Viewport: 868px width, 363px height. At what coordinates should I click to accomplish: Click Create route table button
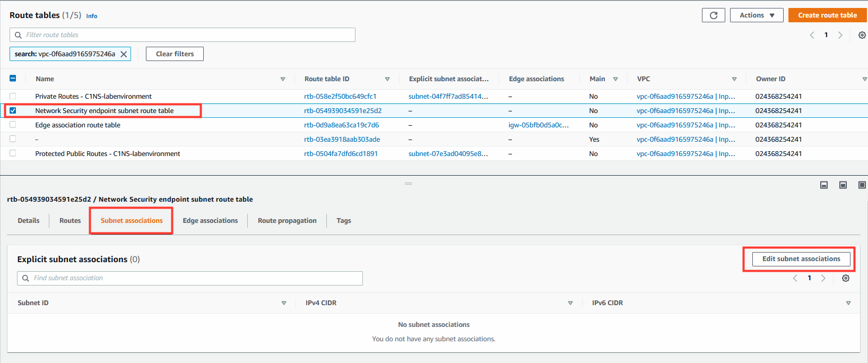[x=828, y=15]
